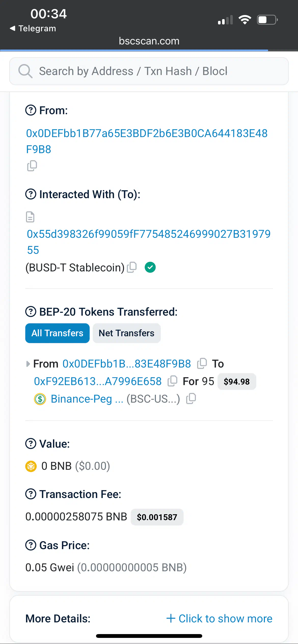
Task: Expand the token transfer row triangle
Action: pos(28,364)
